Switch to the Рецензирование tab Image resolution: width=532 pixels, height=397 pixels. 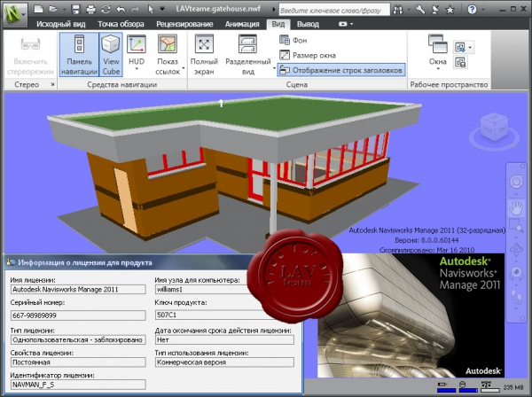pos(184,24)
